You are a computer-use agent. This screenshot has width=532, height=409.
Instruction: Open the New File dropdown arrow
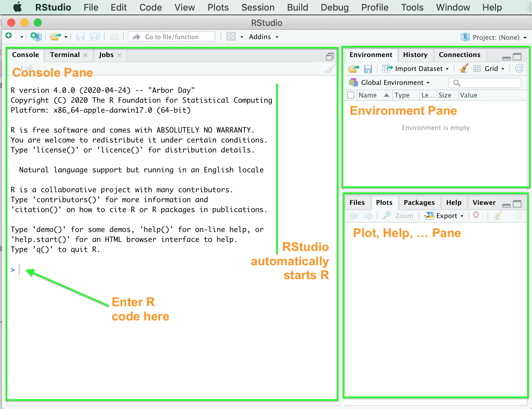tap(22, 37)
